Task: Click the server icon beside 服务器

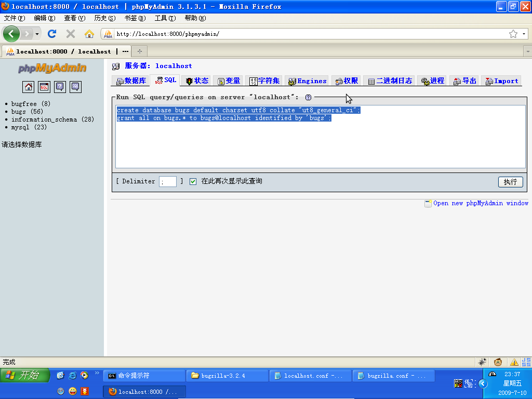Action: pyautogui.click(x=116, y=66)
